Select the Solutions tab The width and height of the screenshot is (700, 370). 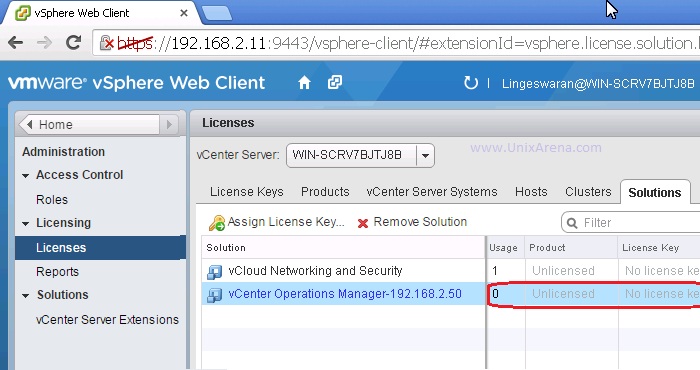click(x=655, y=192)
